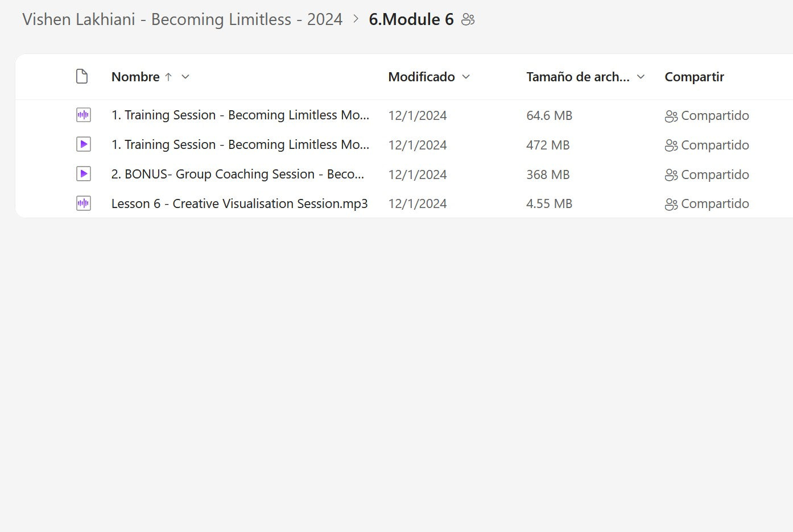
Task: Go to Vishen Lakhiani - Becoming Limitless breadcrumb
Action: (182, 19)
